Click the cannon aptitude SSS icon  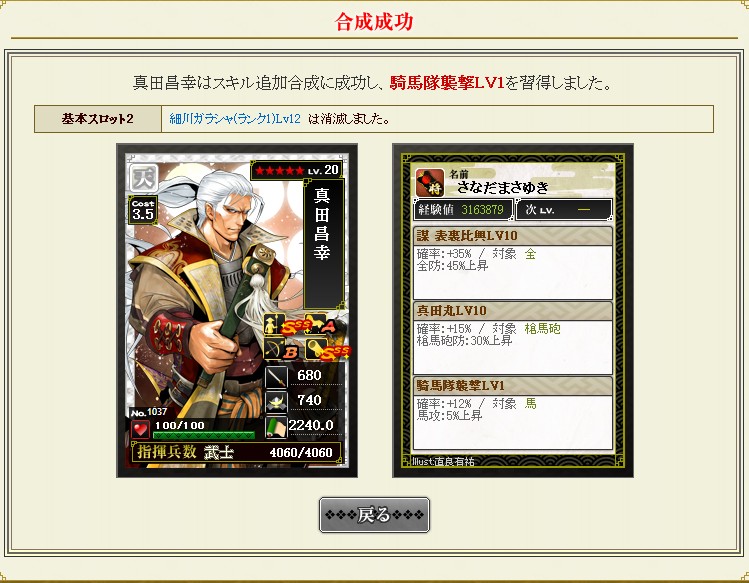[328, 350]
